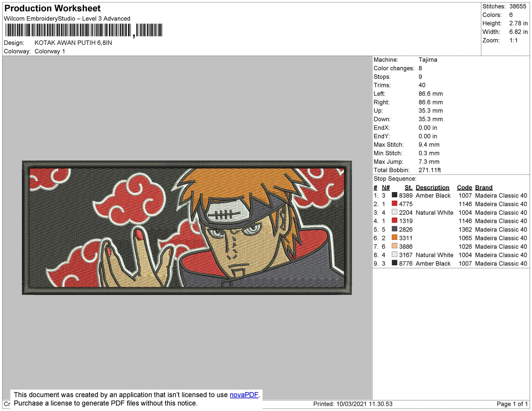Click Width value '6.82 in'
This screenshot has width=532, height=411.
coord(518,32)
